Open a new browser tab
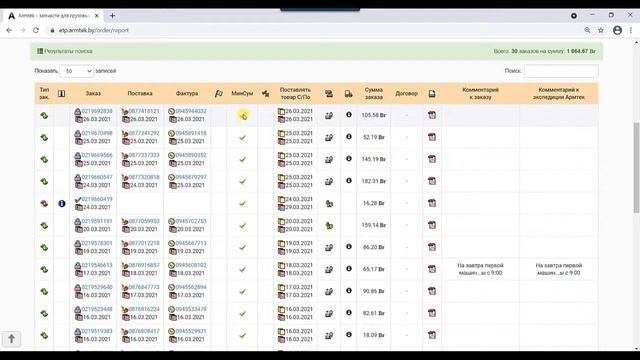The image size is (640, 360). point(112,16)
